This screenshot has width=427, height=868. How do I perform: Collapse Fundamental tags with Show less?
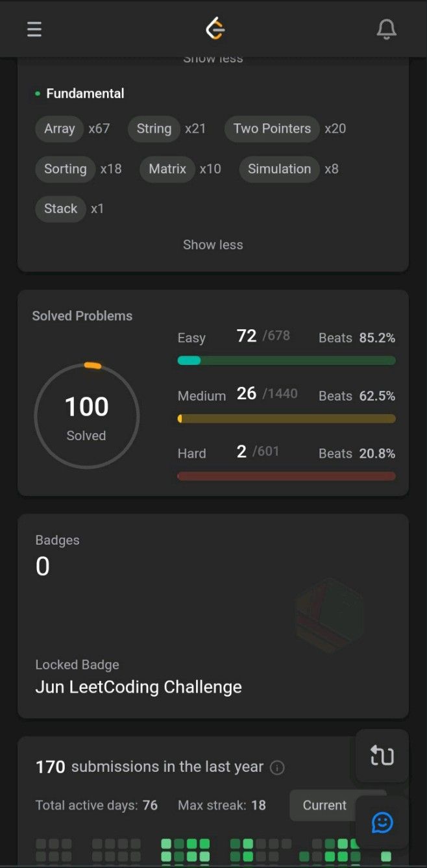[x=213, y=245]
